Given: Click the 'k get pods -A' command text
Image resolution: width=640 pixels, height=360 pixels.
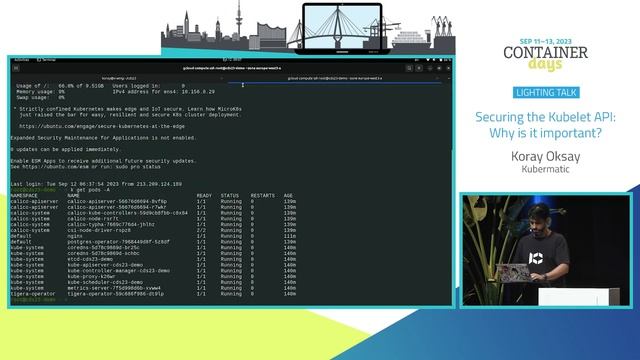Looking at the screenshot, I should (x=90, y=190).
